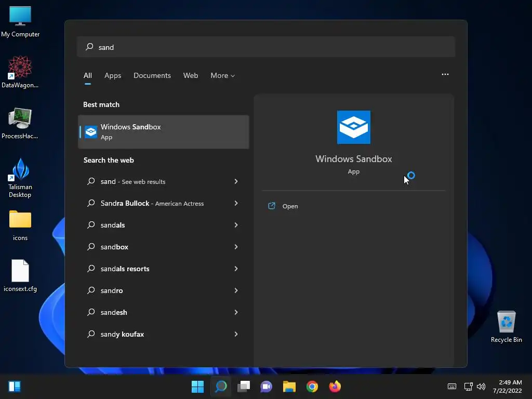Click the search magnifier in the search box
This screenshot has width=532, height=399.
coord(89,47)
